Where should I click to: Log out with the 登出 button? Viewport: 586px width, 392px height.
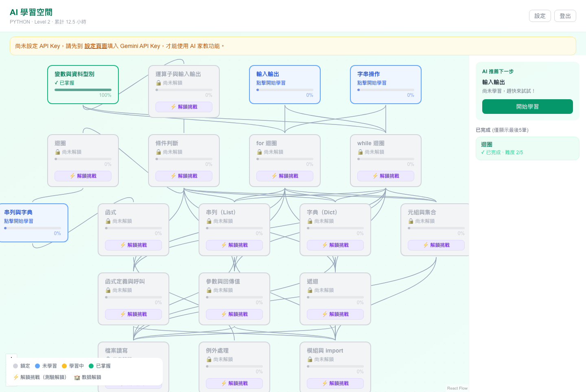[x=565, y=16]
